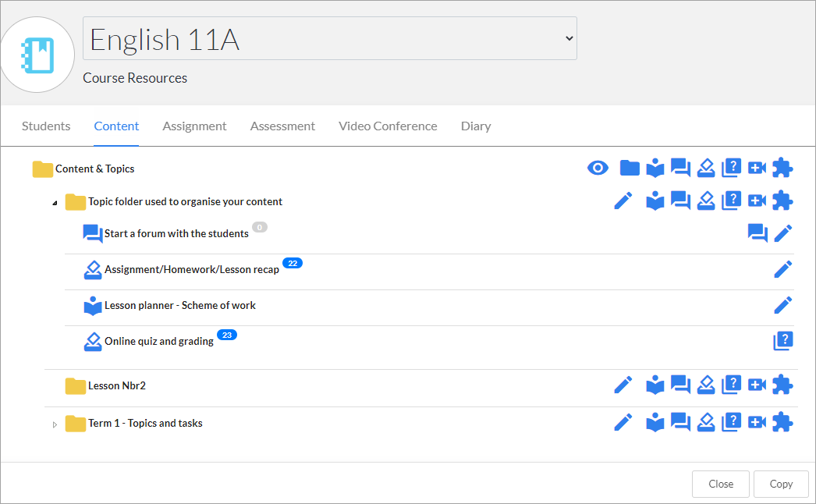
Task: Add forum icon in Topic folder row
Action: click(680, 201)
